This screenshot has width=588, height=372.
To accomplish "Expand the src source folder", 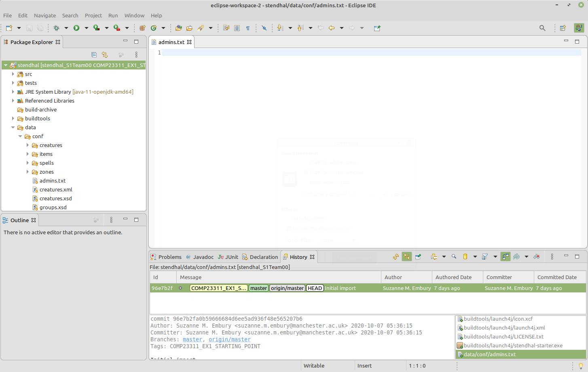I will pos(13,74).
